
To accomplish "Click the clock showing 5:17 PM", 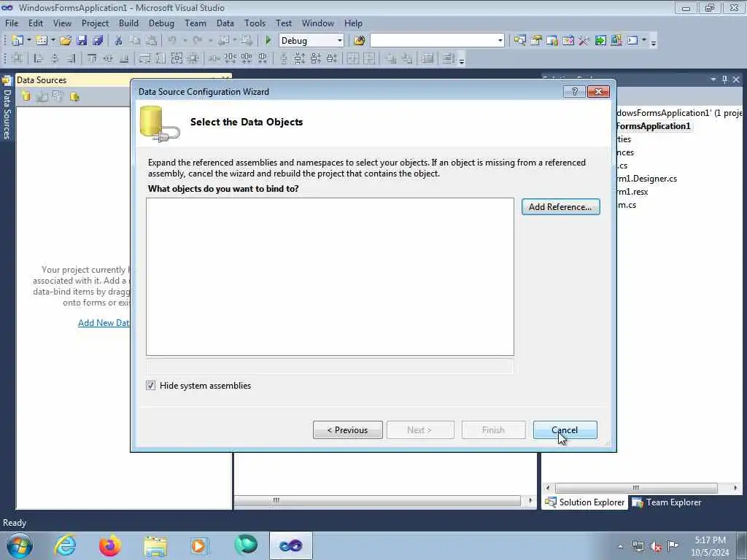I will click(710, 540).
